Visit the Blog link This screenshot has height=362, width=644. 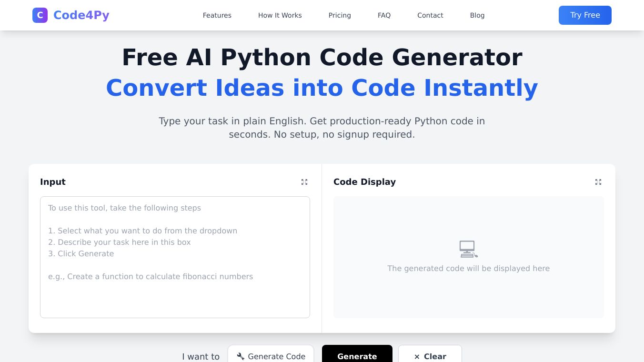coord(477,15)
